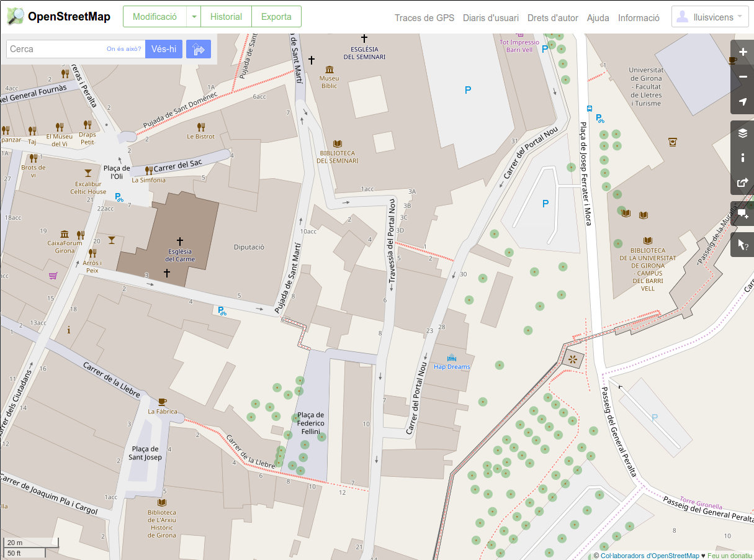Click the 'On és això?' link
The height and width of the screenshot is (560, 754).
(x=123, y=49)
